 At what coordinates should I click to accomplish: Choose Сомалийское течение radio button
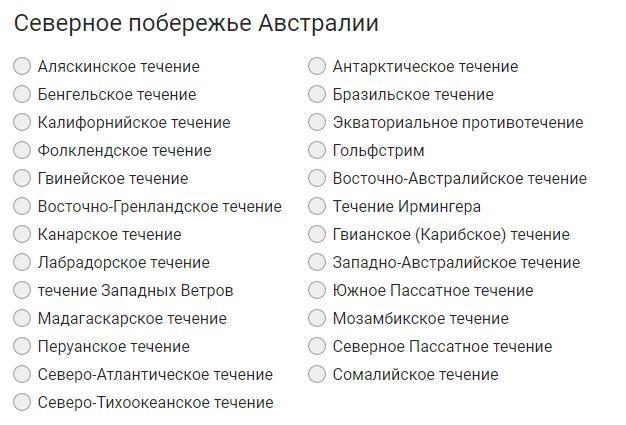tap(317, 374)
